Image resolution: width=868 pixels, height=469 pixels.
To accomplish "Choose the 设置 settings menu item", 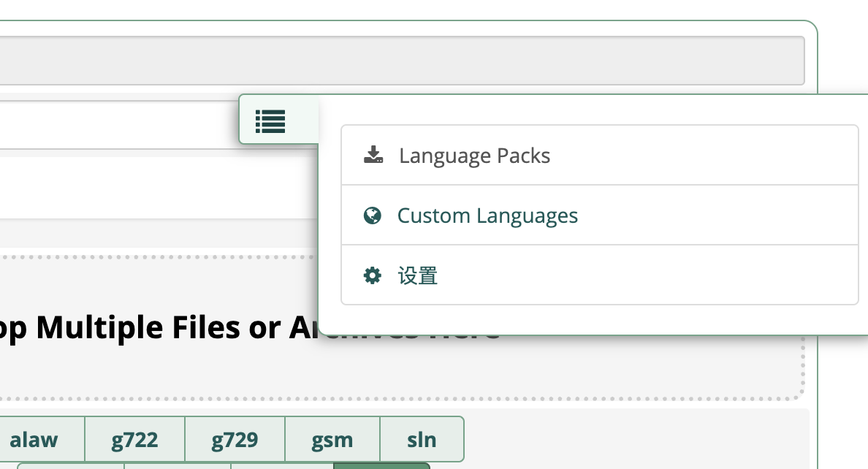I will (x=600, y=275).
